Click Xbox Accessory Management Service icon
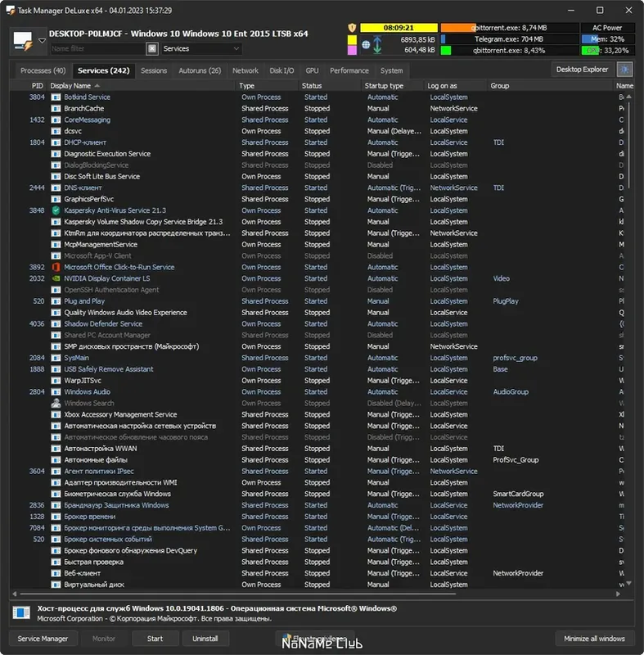 pyautogui.click(x=56, y=414)
